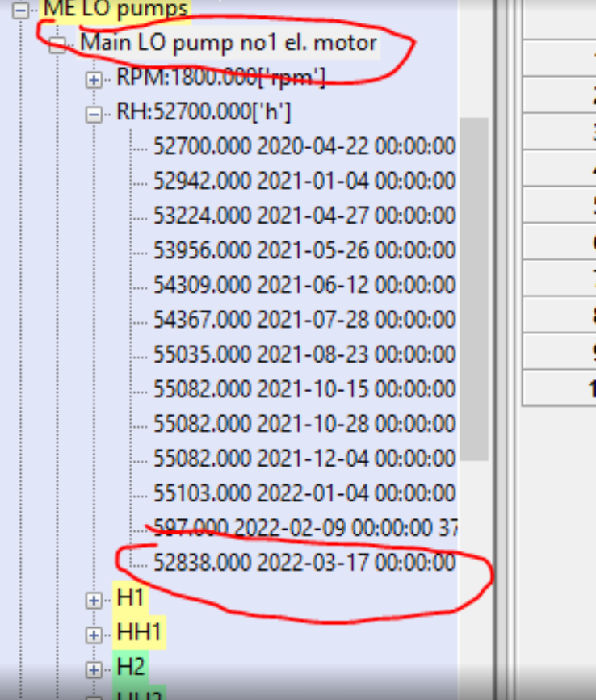Expand the H1 tree node

click(x=94, y=600)
